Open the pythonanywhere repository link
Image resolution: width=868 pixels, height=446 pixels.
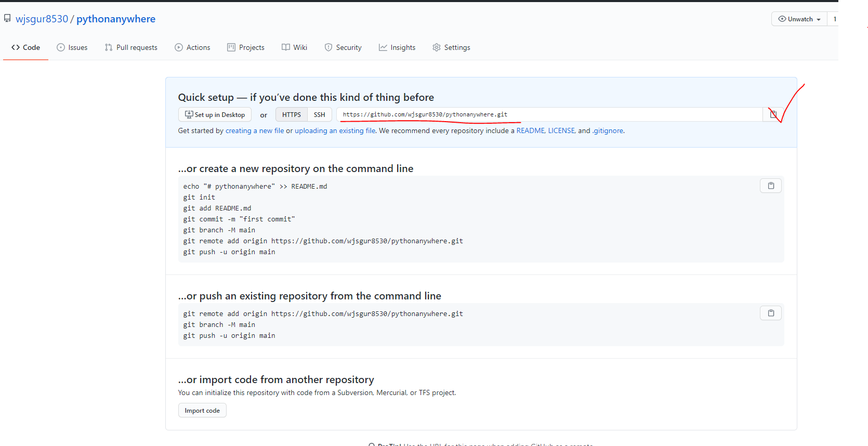point(116,19)
